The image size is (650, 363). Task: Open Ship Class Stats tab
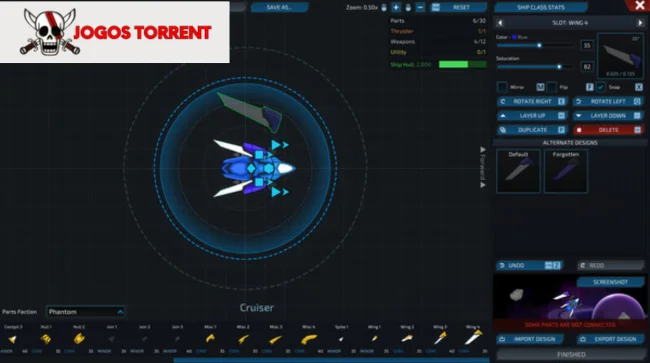(x=541, y=7)
